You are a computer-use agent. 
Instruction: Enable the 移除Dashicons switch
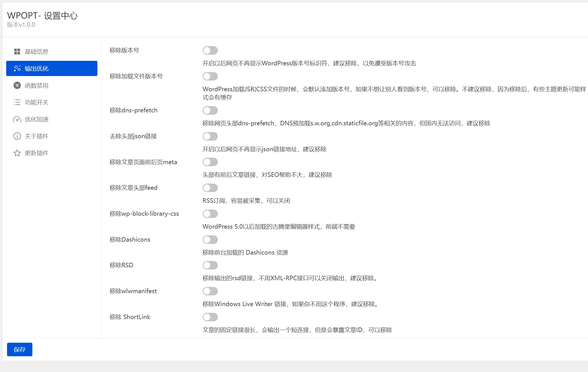(x=210, y=240)
